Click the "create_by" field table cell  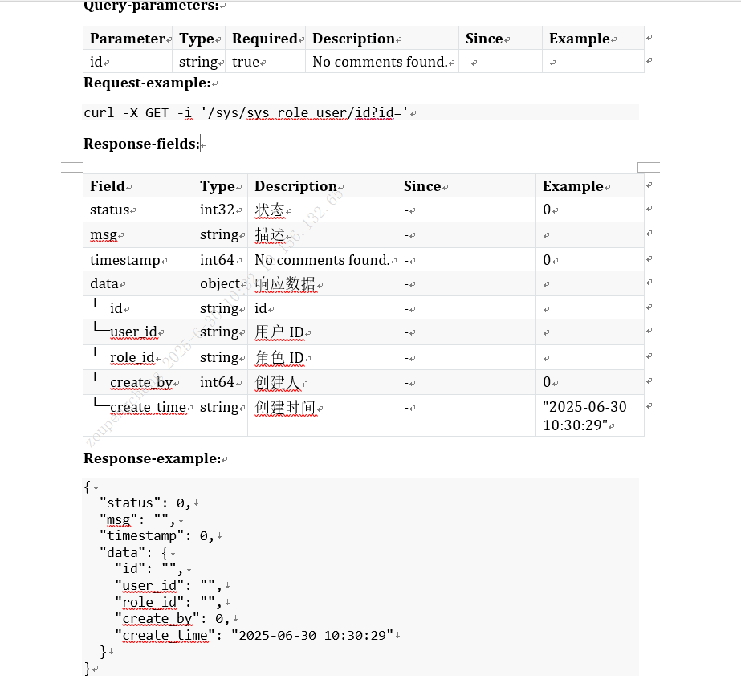(140, 382)
